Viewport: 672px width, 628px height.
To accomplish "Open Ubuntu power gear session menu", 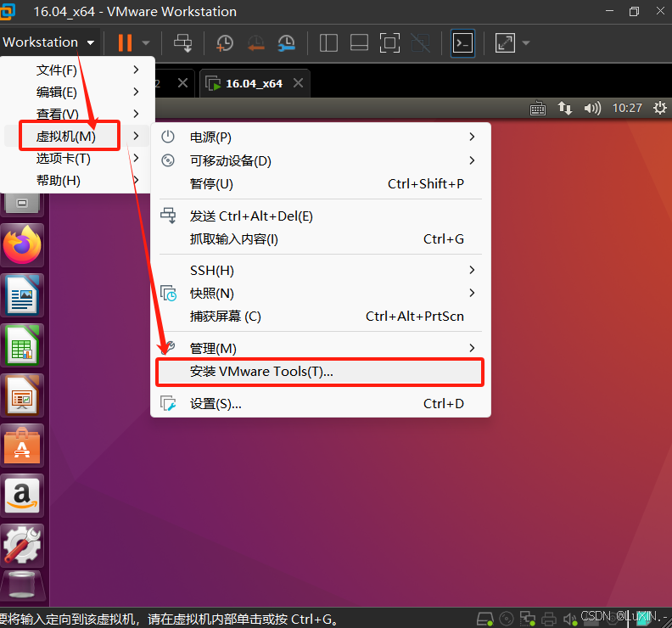I will 659,108.
